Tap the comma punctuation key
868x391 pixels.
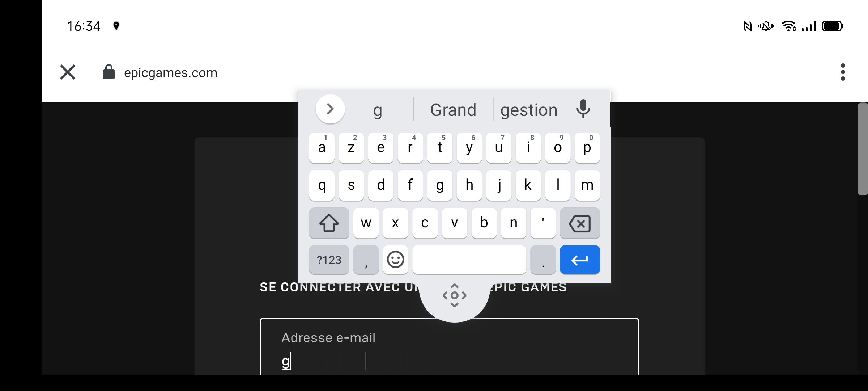tap(365, 260)
